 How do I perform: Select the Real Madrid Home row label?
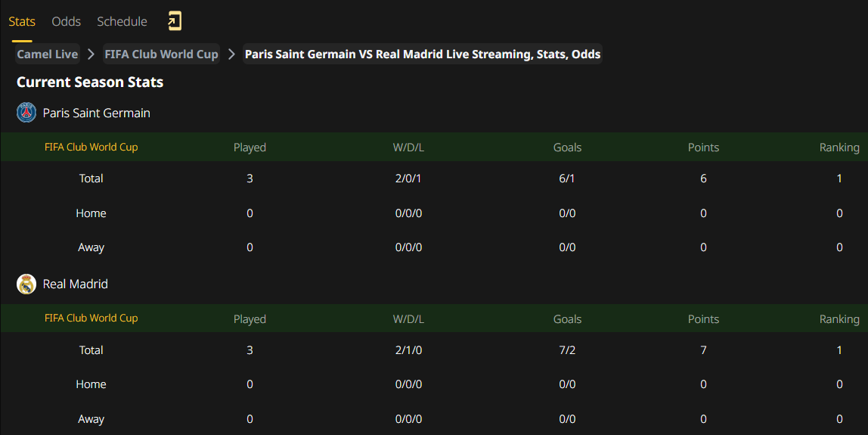pos(91,384)
